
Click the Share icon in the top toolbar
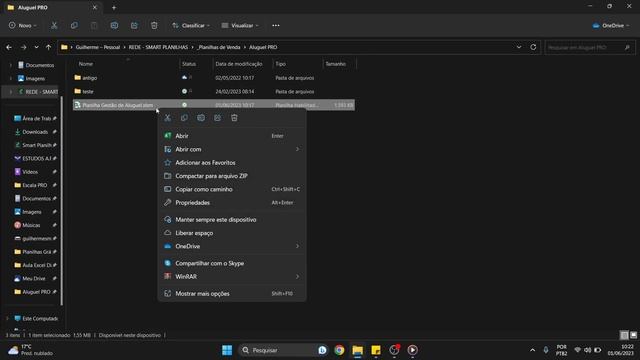point(134,25)
